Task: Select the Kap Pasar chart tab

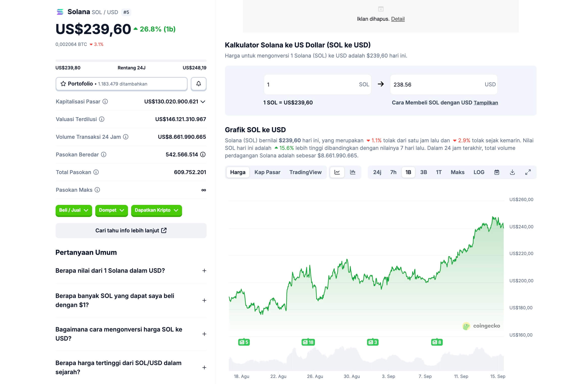Action: coord(267,172)
